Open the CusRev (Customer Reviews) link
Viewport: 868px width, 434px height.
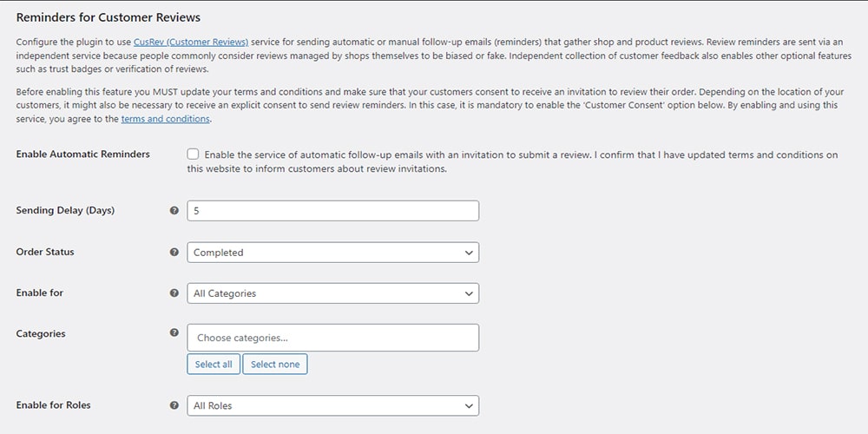pos(191,42)
